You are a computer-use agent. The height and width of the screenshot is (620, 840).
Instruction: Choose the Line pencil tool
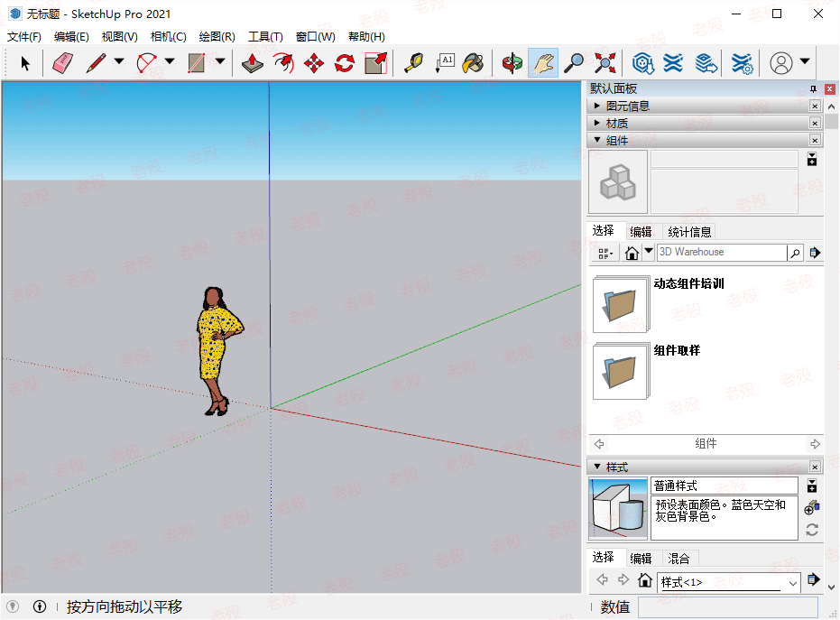(x=96, y=63)
